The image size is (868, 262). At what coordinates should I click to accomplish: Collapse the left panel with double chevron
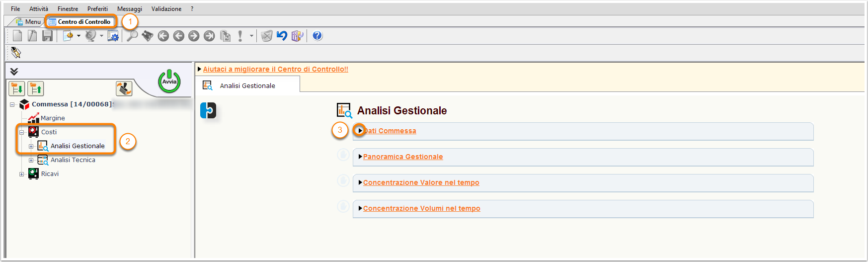point(14,72)
